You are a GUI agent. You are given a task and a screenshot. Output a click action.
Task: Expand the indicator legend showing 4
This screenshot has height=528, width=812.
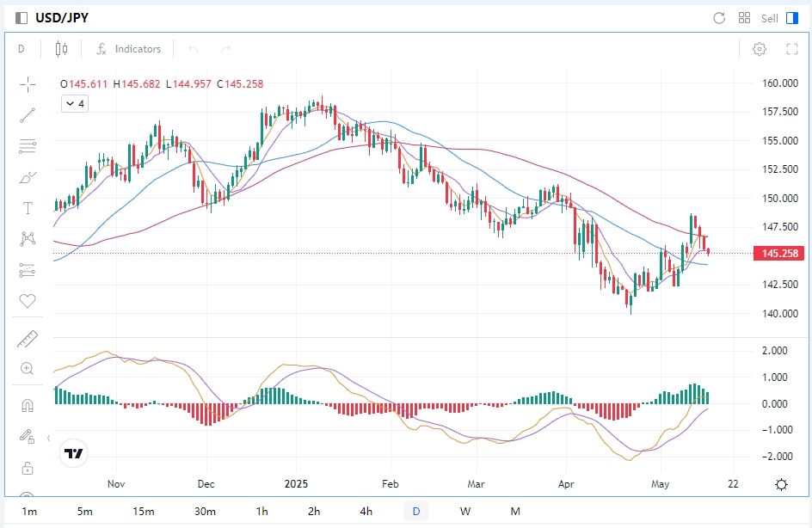(x=75, y=103)
